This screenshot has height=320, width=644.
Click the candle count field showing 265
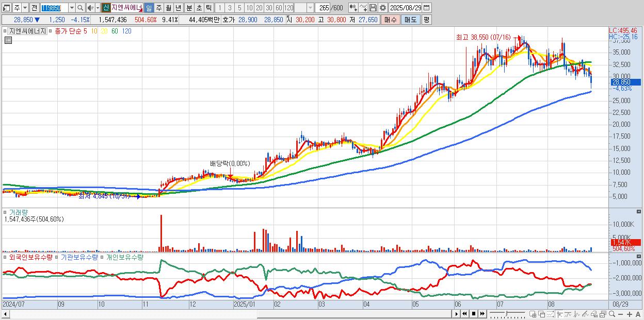coord(323,8)
